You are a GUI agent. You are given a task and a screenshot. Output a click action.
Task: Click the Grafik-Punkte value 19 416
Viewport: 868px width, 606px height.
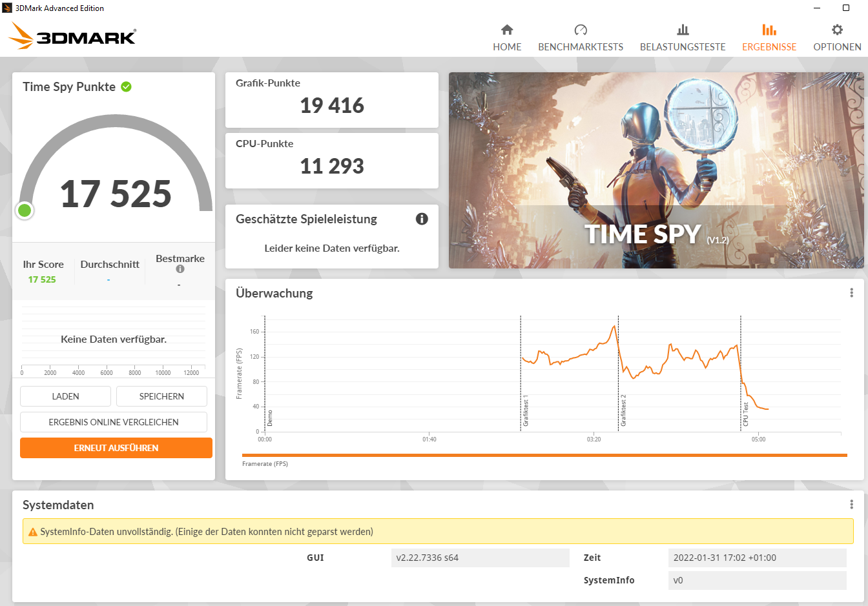click(x=332, y=105)
